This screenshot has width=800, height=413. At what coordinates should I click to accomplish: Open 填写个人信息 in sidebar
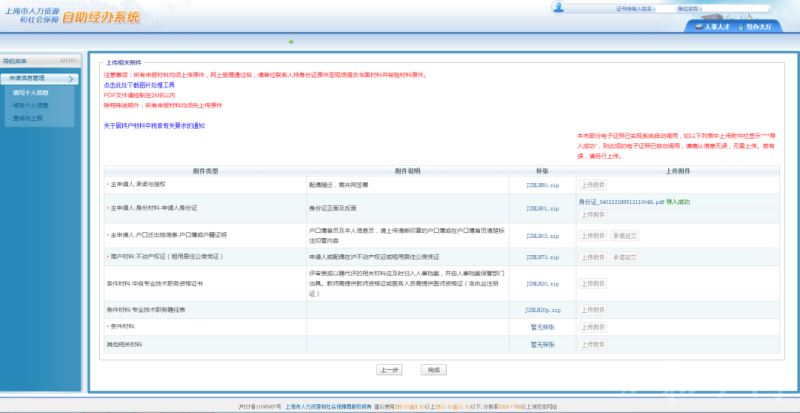click(32, 92)
